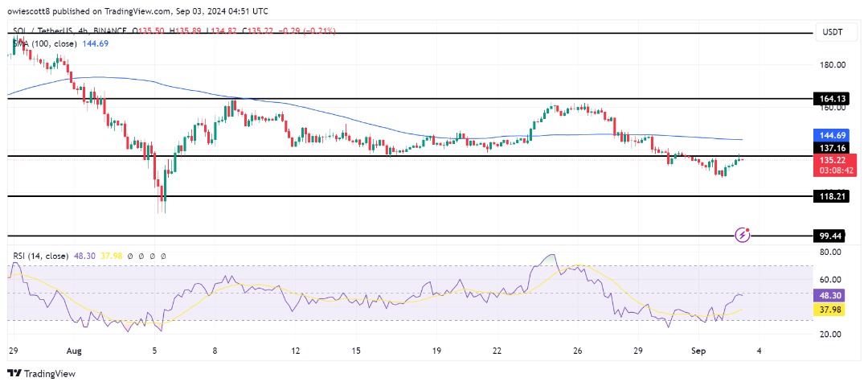Click the 137.16 horizontal line price label

[x=829, y=149]
